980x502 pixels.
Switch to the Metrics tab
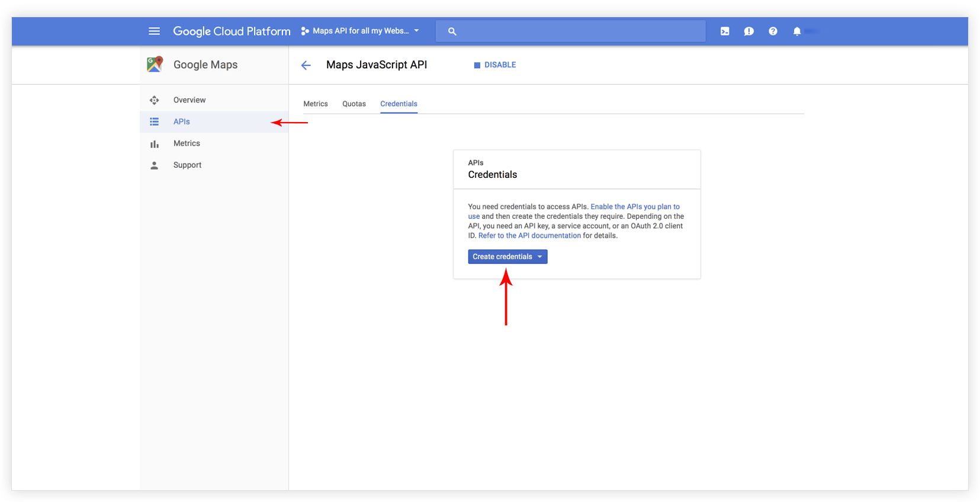tap(315, 104)
